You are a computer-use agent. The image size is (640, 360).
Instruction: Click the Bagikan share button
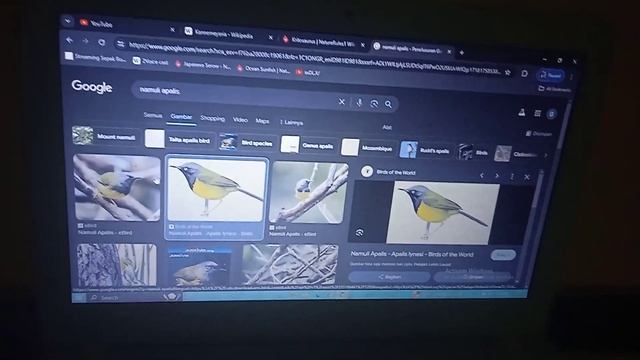coord(389,277)
